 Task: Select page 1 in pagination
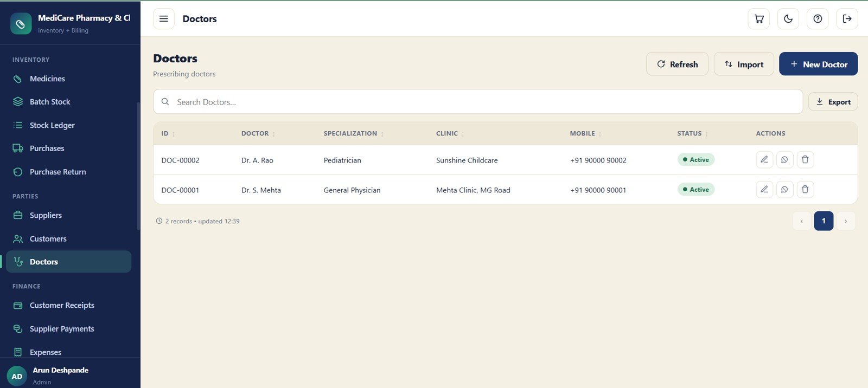[824, 221]
